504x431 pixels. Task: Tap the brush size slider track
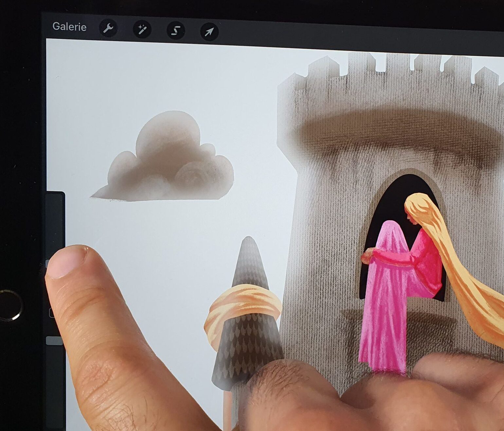coord(54,226)
